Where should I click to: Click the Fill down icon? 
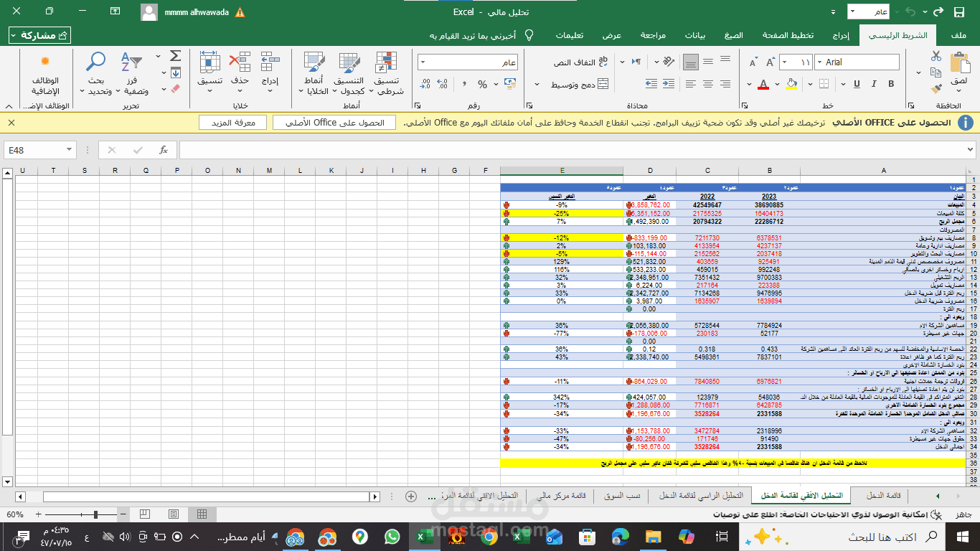[x=175, y=72]
